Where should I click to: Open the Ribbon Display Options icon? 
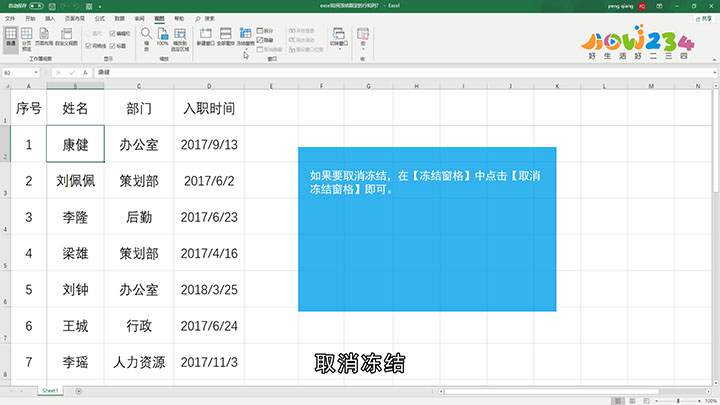tap(659, 6)
